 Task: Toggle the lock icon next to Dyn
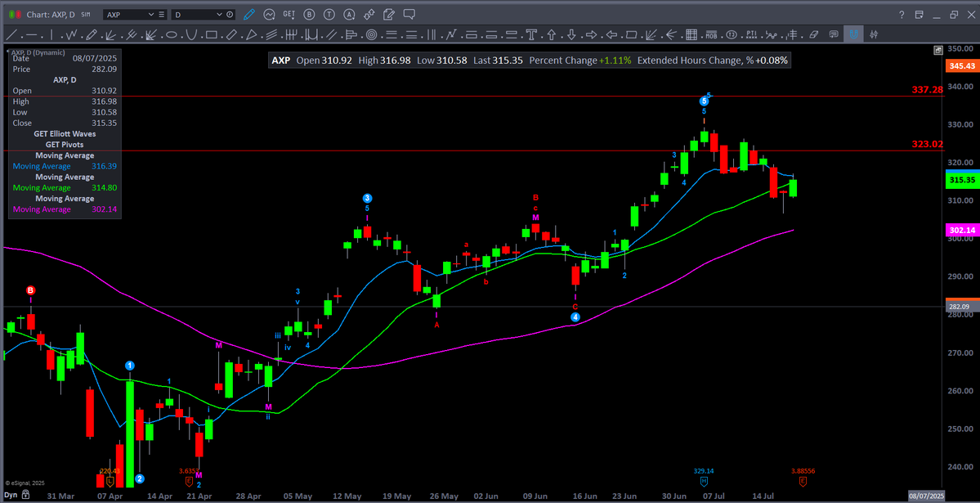tap(25, 495)
